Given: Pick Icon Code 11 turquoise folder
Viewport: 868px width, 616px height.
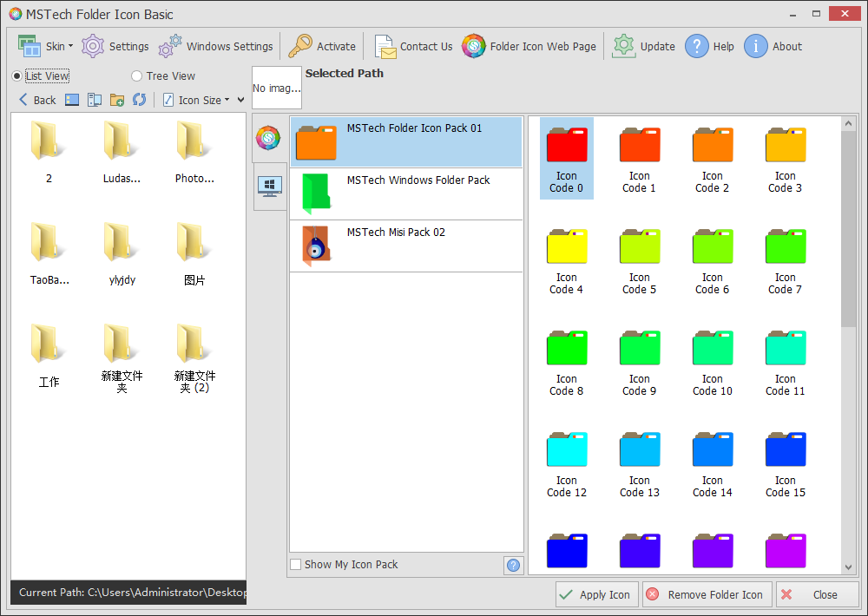Looking at the screenshot, I should point(785,362).
